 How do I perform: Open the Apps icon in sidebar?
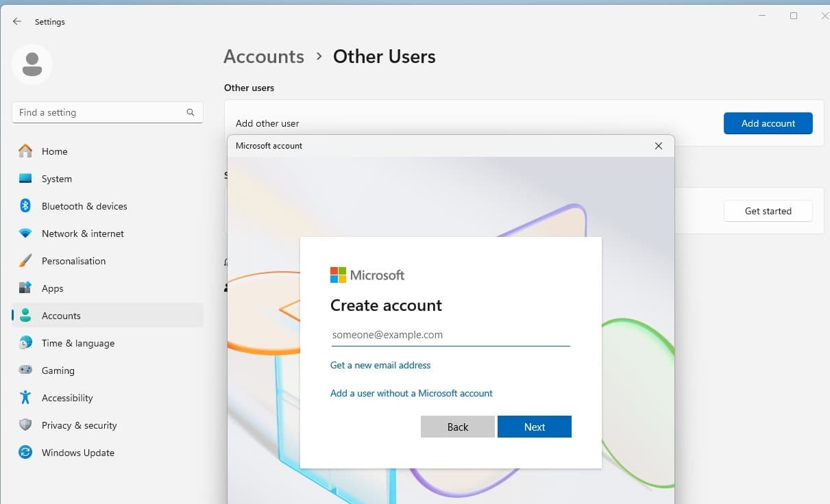[x=25, y=288]
